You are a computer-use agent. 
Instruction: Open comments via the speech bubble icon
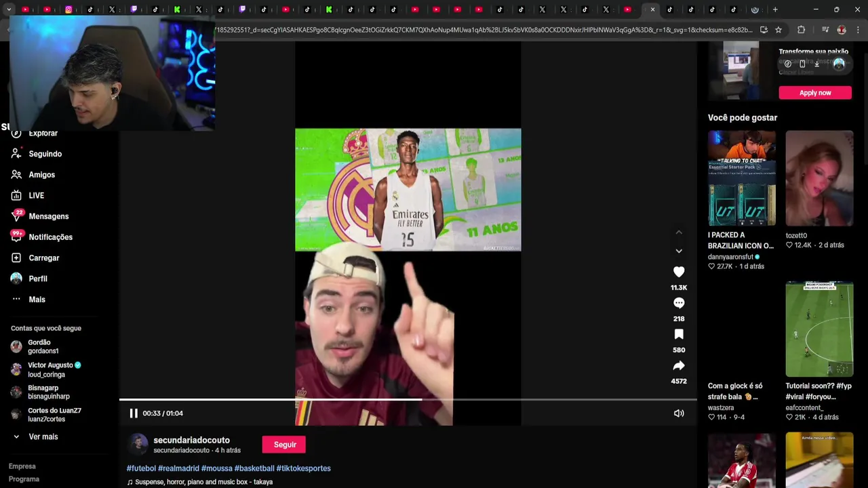(679, 303)
